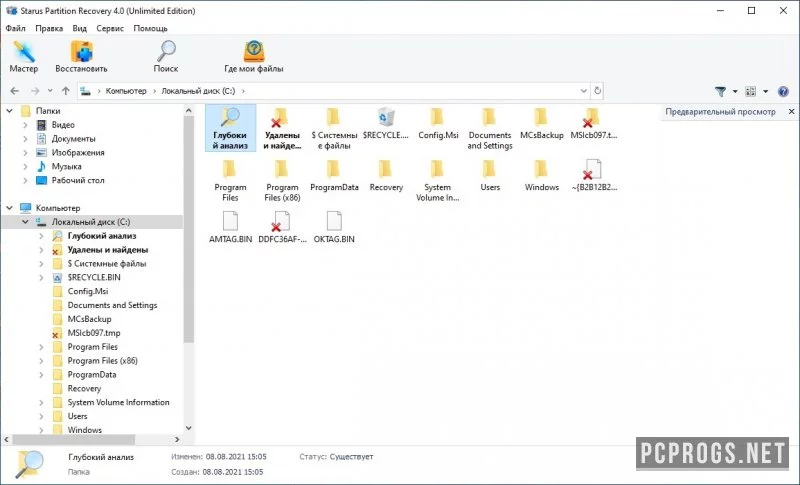Select deleted ~{B2B12B2 file icon
The image size is (800, 485).
click(x=594, y=175)
